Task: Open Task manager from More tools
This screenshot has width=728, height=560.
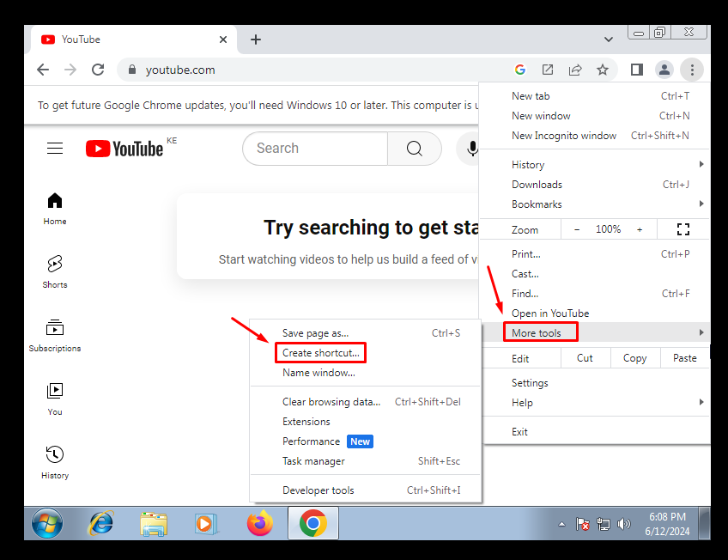Action: (x=366, y=461)
